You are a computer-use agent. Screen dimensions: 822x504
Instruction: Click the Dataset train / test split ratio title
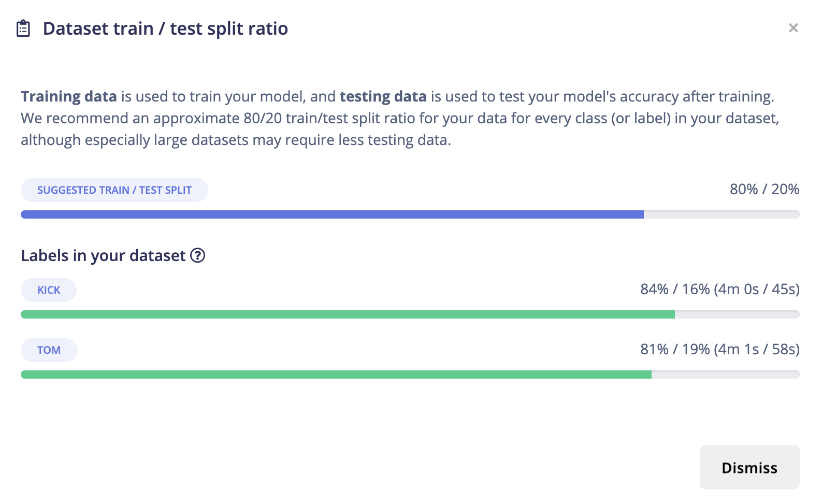(x=165, y=28)
